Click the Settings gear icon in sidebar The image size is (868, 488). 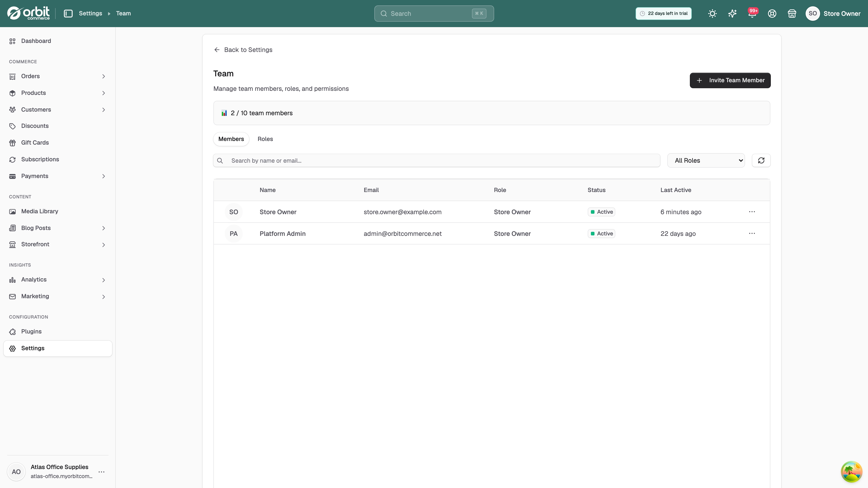12,348
